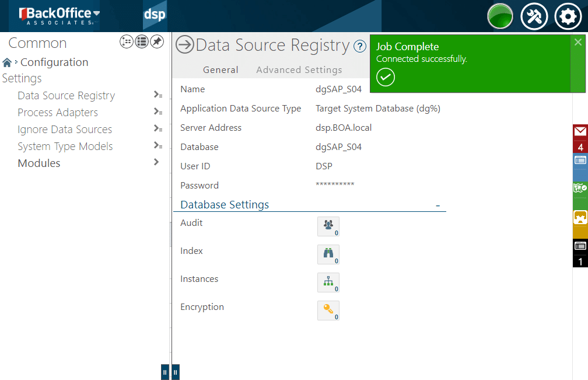Toggle the pin icon in Common panel
The image size is (588, 380).
point(157,41)
